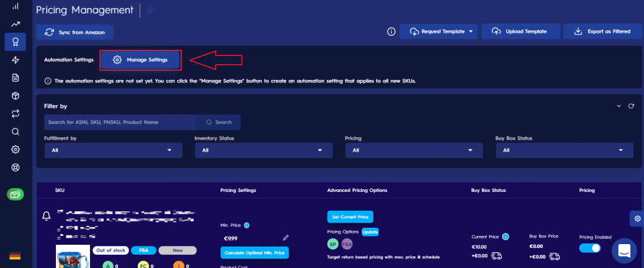This screenshot has height=268, width=644.
Task: Click the green A stock count circle
Action: click(108, 265)
